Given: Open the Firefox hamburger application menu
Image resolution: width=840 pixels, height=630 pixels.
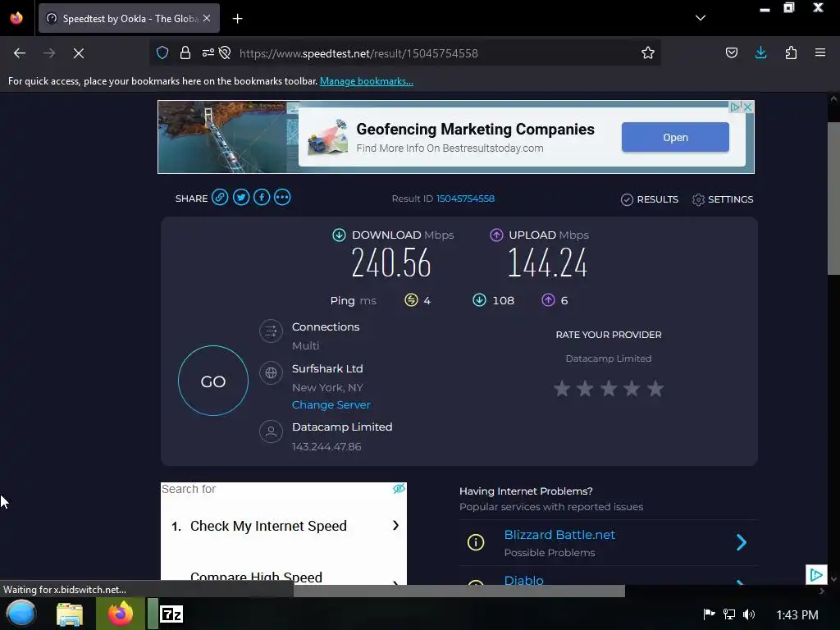Looking at the screenshot, I should (820, 52).
